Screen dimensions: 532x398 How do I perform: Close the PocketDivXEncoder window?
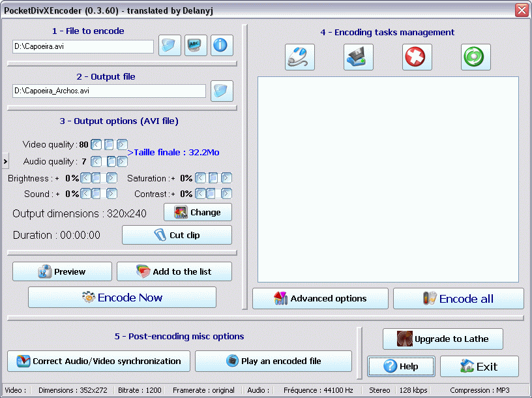pyautogui.click(x=522, y=10)
